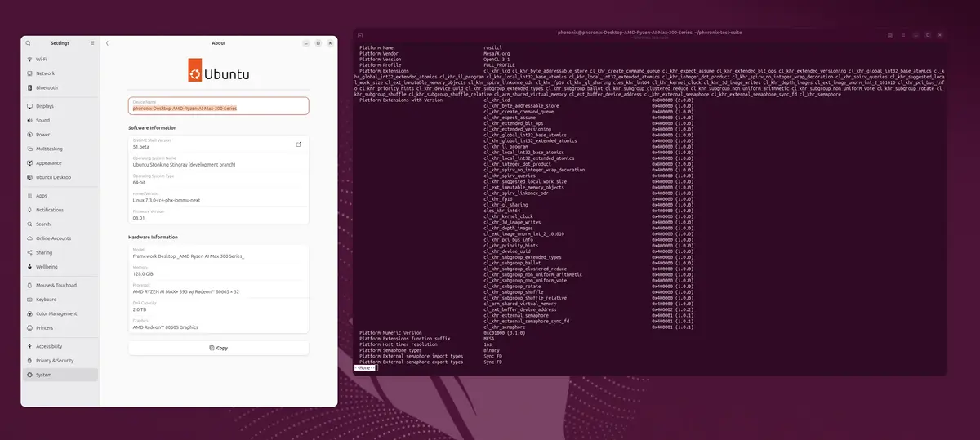Click the 'Hardware Information' heading
The width and height of the screenshot is (980, 440).
(x=153, y=237)
